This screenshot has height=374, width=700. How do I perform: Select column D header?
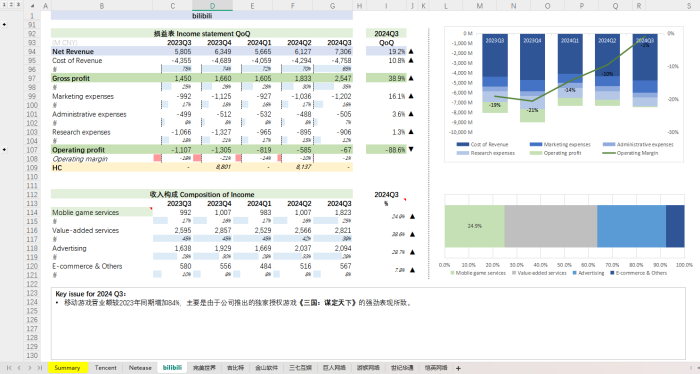tap(212, 5)
